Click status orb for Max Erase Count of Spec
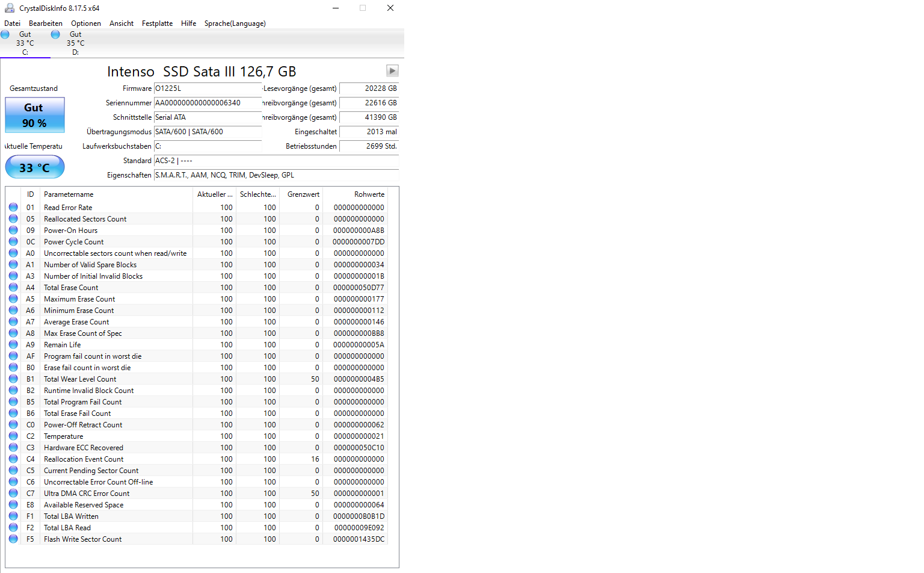This screenshot has width=924, height=573. (13, 333)
